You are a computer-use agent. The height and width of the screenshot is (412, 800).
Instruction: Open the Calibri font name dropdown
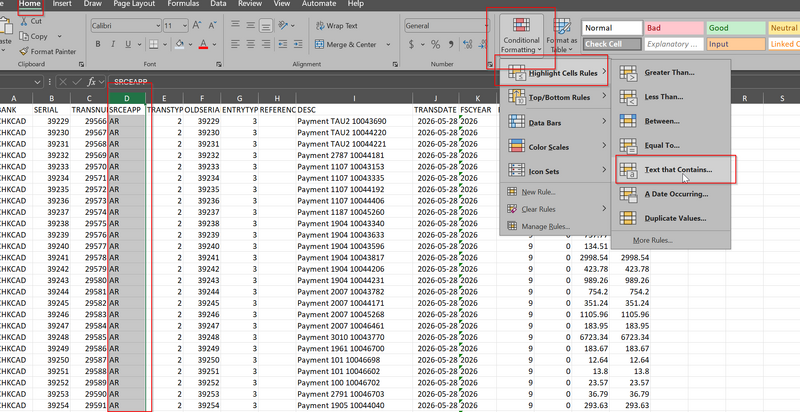tap(158, 25)
